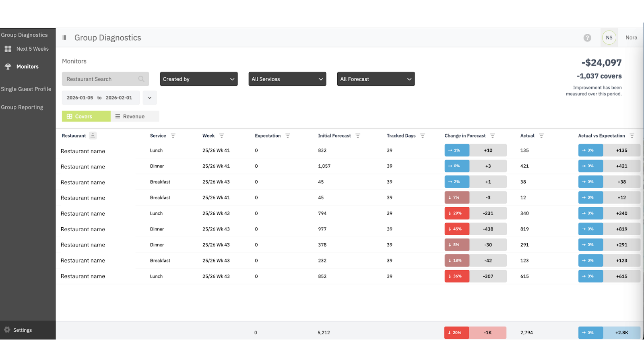644x362 pixels.
Task: Expand the date range chevron button
Action: pyautogui.click(x=150, y=98)
